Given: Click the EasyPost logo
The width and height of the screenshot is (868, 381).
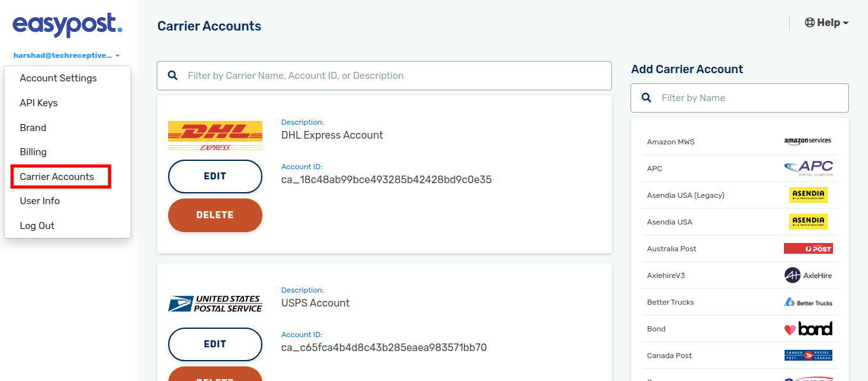Looking at the screenshot, I should click(x=67, y=25).
